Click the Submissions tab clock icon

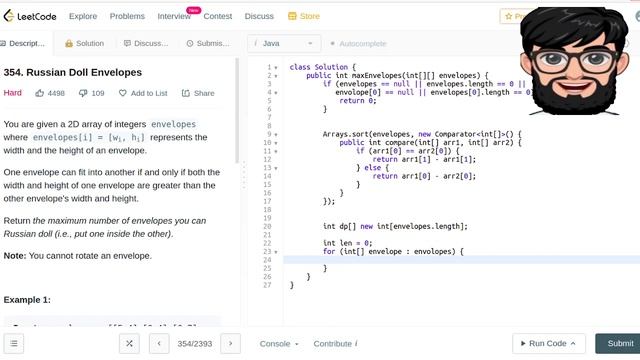190,43
